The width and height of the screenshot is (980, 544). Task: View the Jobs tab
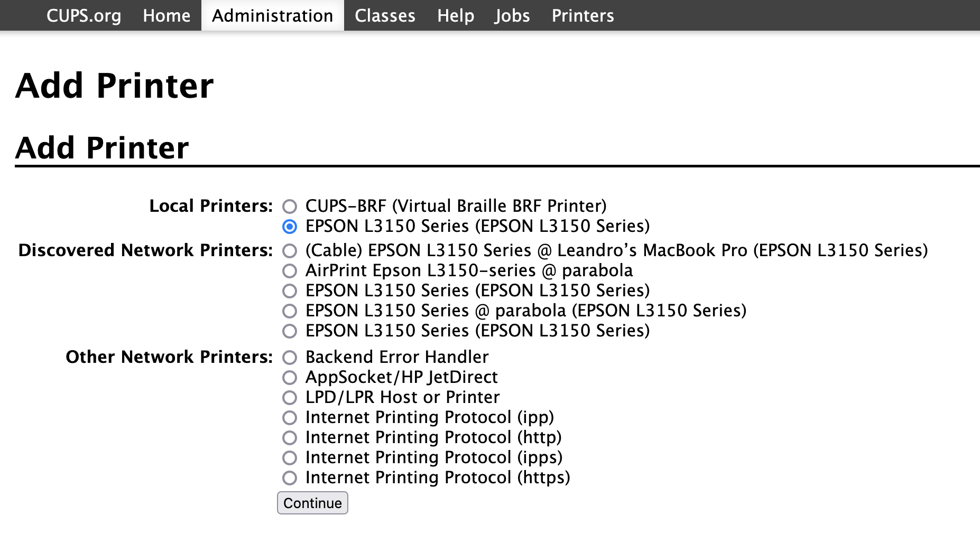pyautogui.click(x=512, y=15)
